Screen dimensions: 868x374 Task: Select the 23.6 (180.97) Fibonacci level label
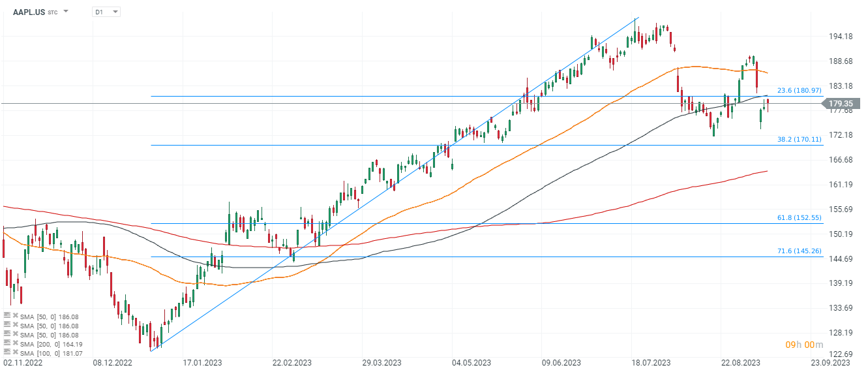(799, 91)
